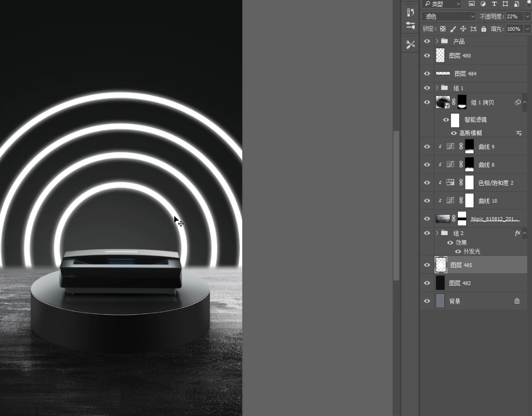Image resolution: width=532 pixels, height=416 pixels.
Task: Filter layers by pixel layers icon
Action: click(x=471, y=4)
